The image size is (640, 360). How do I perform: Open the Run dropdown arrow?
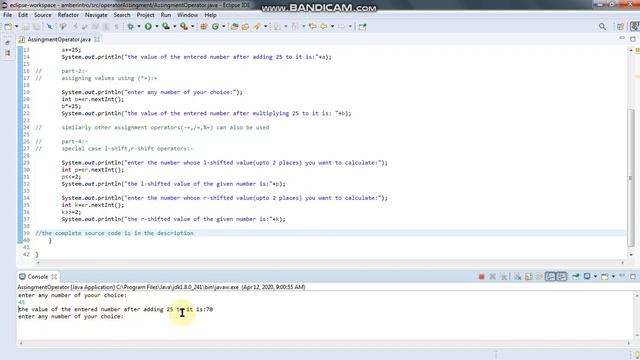(x=156, y=27)
